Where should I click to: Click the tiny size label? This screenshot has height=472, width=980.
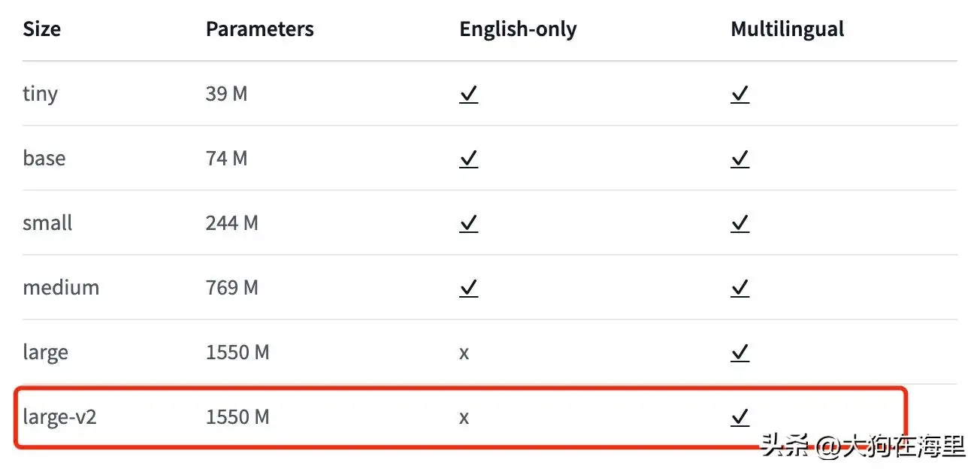[40, 95]
